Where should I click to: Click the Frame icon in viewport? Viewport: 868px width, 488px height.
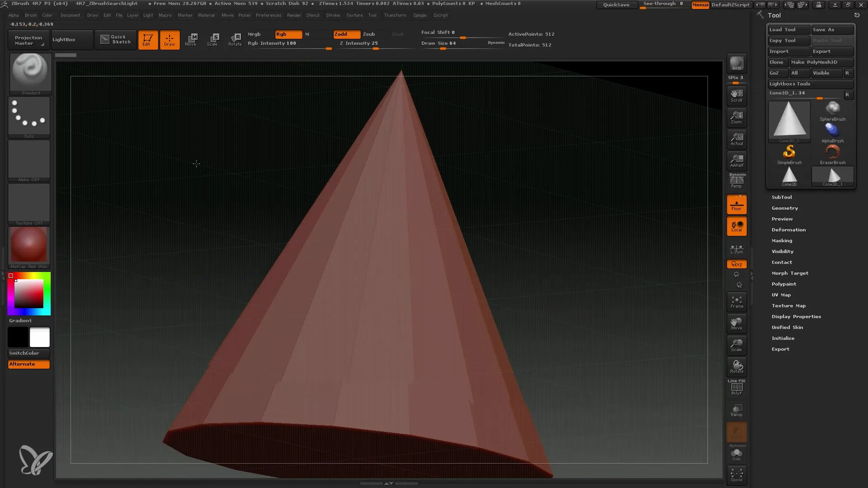736,302
